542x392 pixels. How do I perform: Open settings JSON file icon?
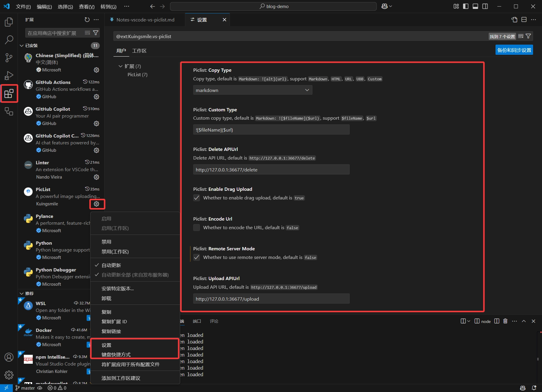(514, 20)
